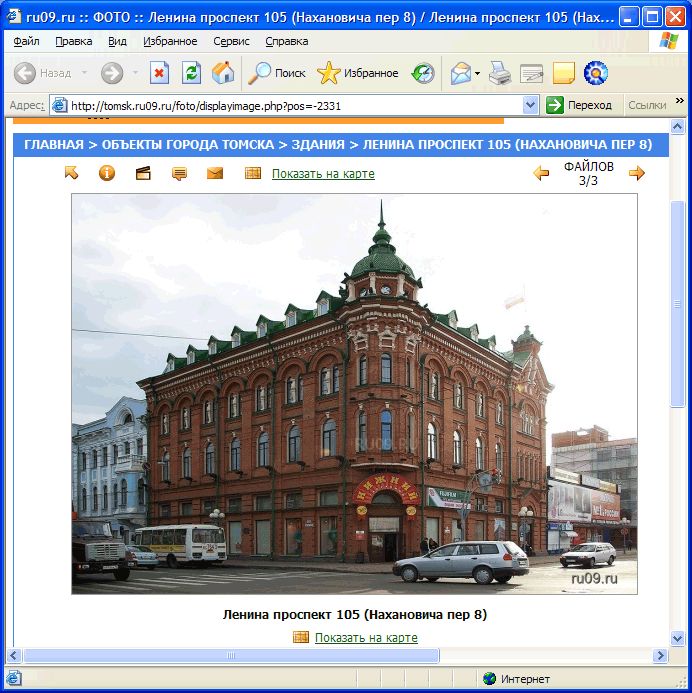Click the Stop loading button in toolbar
The width and height of the screenshot is (692, 693).
coord(159,73)
